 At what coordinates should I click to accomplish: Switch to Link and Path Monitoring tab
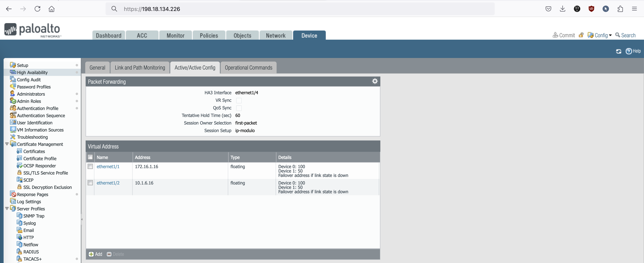(x=140, y=68)
